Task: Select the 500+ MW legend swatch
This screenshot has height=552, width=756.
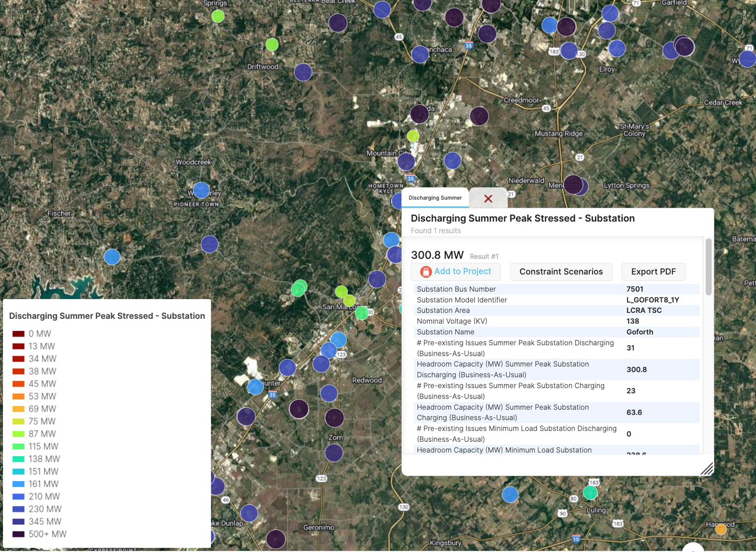Action: 19,534
